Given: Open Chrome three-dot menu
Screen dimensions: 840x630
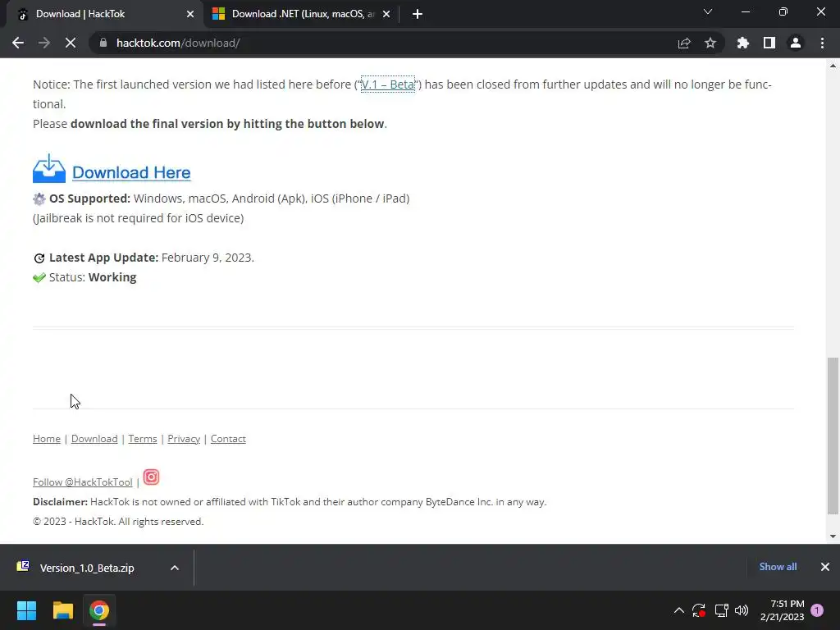Looking at the screenshot, I should pos(822,43).
